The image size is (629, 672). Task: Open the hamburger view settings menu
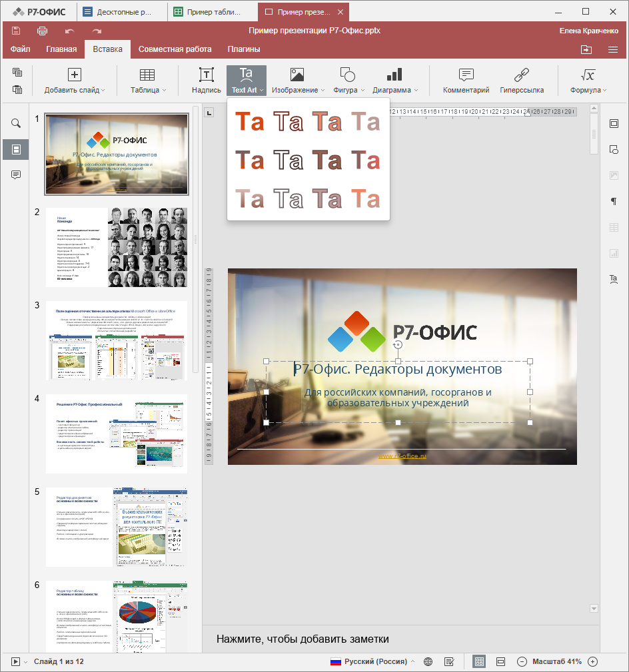(613, 50)
